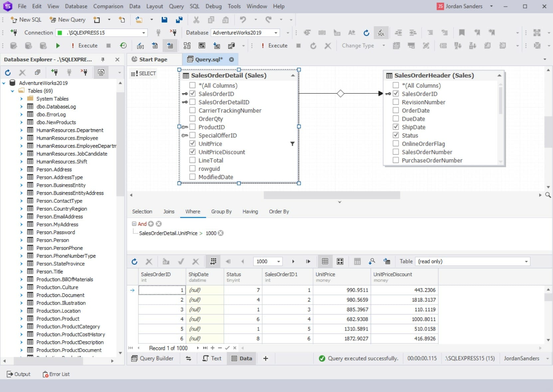Click the bookmark icon in toolbar
The image size is (553, 392).
[x=462, y=33]
